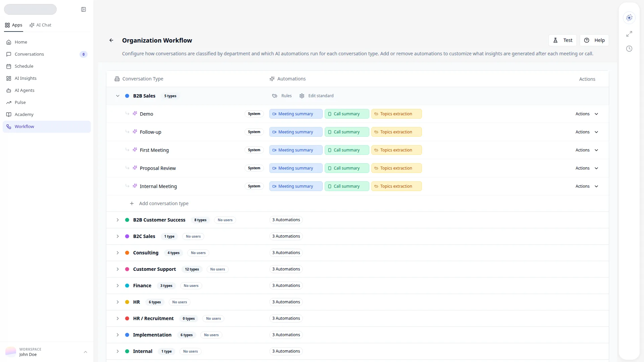Viewport: 644px width, 362px height.
Task: Click the Home sidebar icon
Action: [x=9, y=42]
